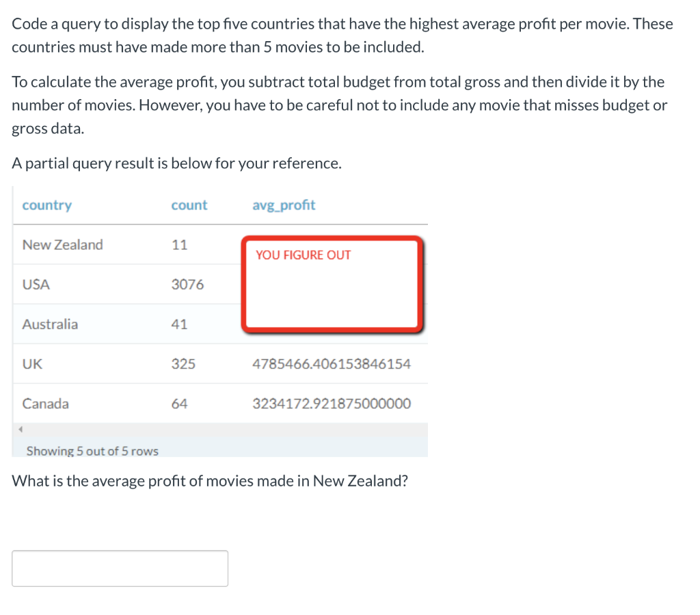Sort by the country column header

pyautogui.click(x=46, y=205)
